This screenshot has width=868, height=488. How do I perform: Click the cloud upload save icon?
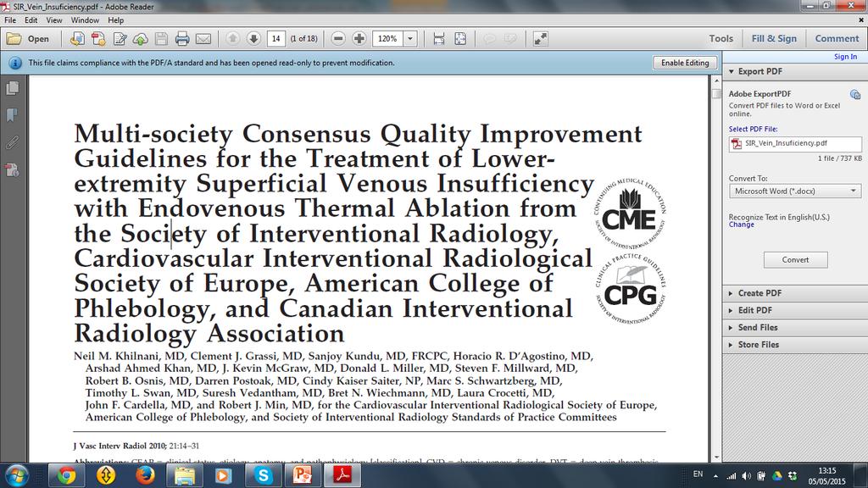141,39
